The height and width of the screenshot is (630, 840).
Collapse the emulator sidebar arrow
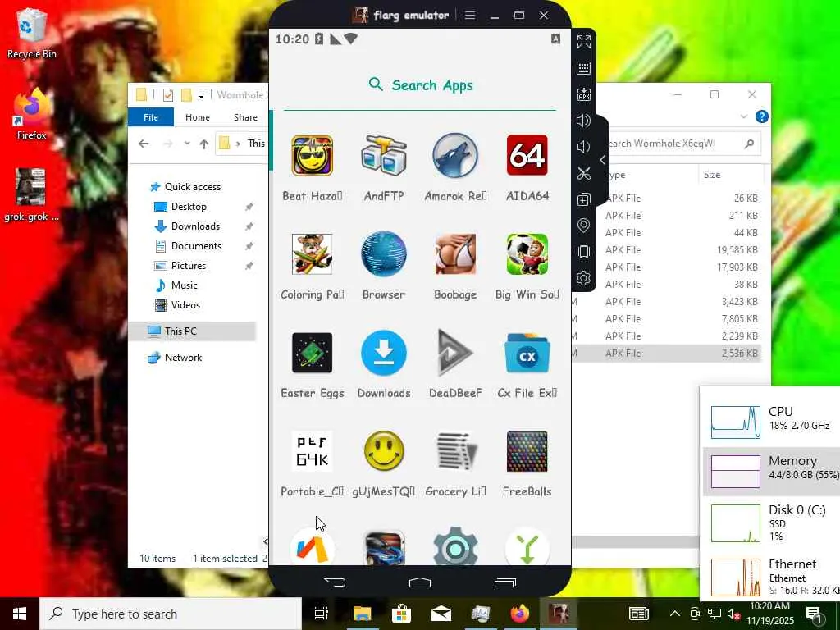point(603,160)
